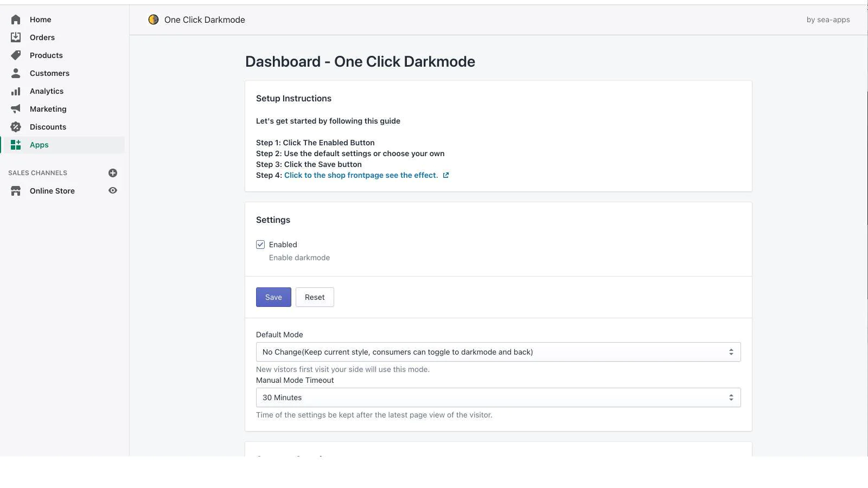The image size is (868, 488).
Task: Open the shop frontpage link
Action: 361,175
